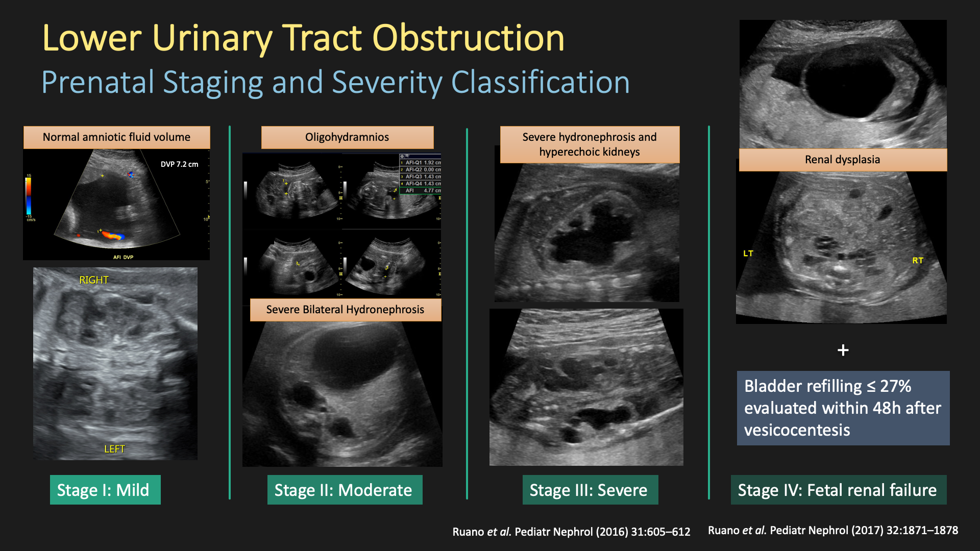Click the LT/RT labeled renal dysplasia ultrasound
Viewport: 980px width, 551px height.
point(841,247)
